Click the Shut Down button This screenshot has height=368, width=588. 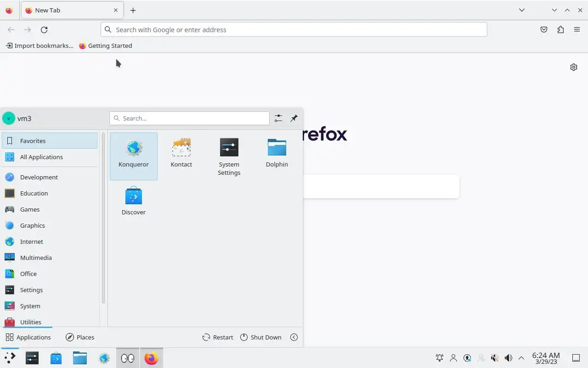(x=260, y=337)
